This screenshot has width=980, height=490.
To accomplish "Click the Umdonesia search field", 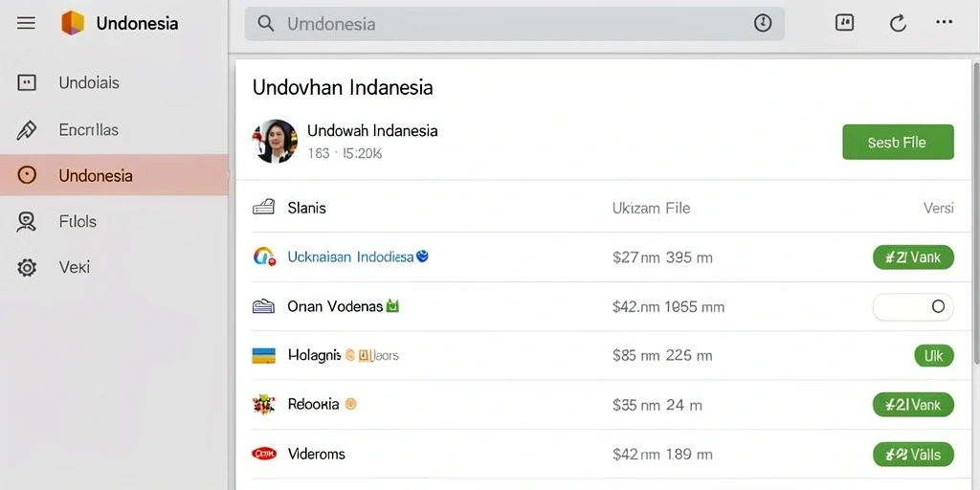I will point(514,24).
